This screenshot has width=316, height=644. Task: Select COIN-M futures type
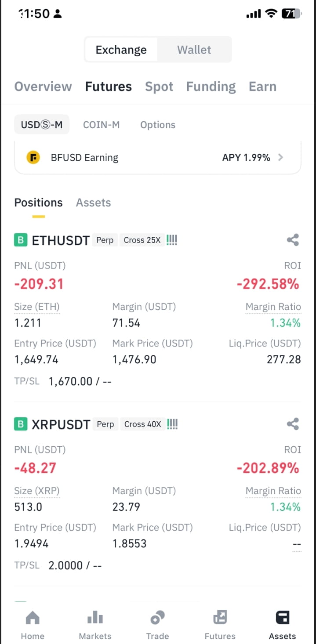click(x=101, y=125)
